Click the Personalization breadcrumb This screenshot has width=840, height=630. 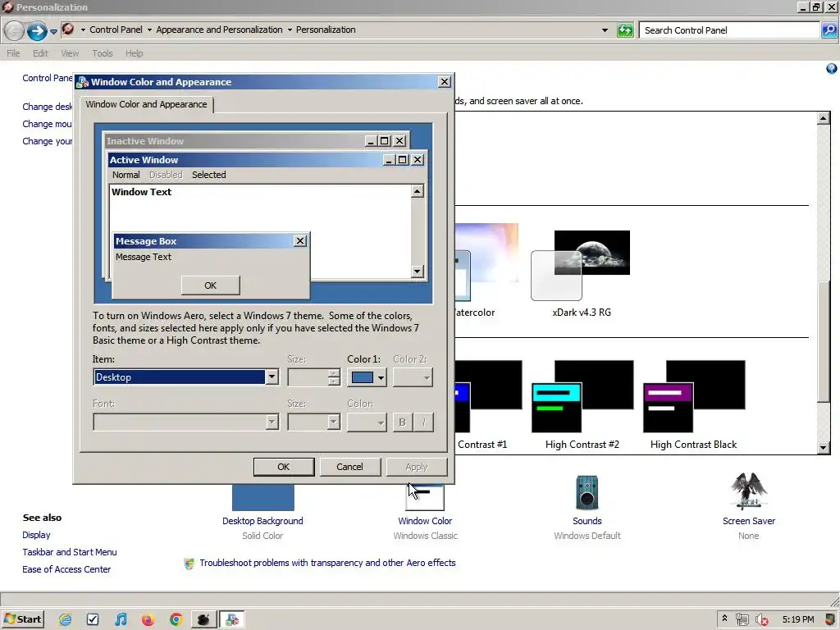pyautogui.click(x=326, y=30)
